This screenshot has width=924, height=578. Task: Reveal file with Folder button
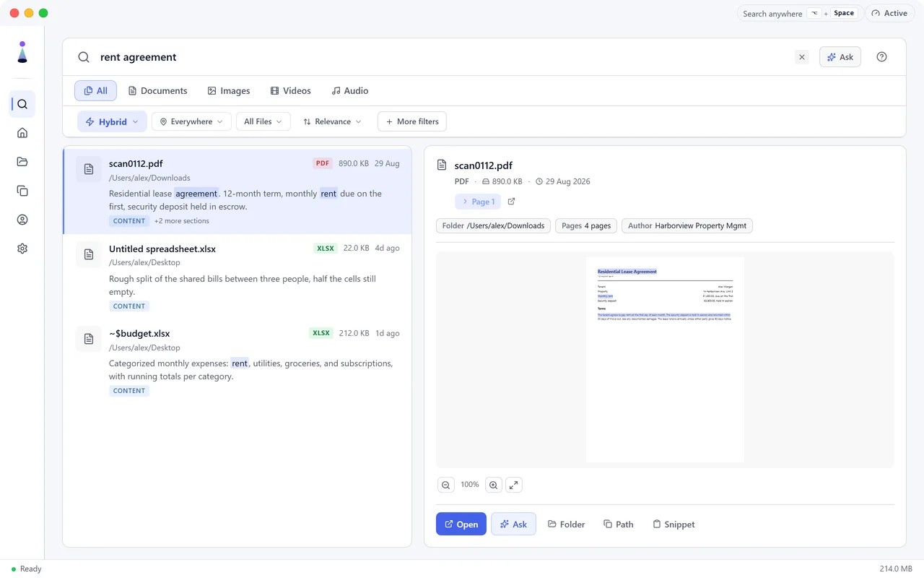(x=567, y=524)
